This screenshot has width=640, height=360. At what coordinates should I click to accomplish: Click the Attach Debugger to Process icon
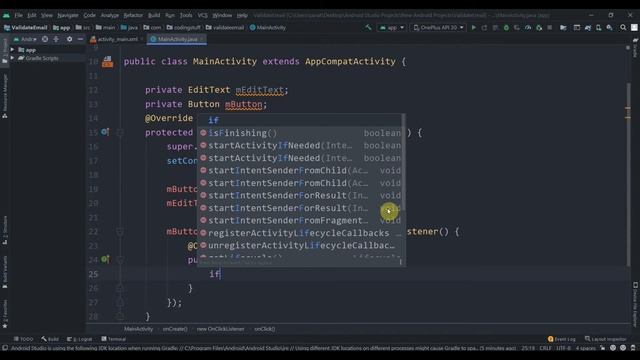click(539, 27)
